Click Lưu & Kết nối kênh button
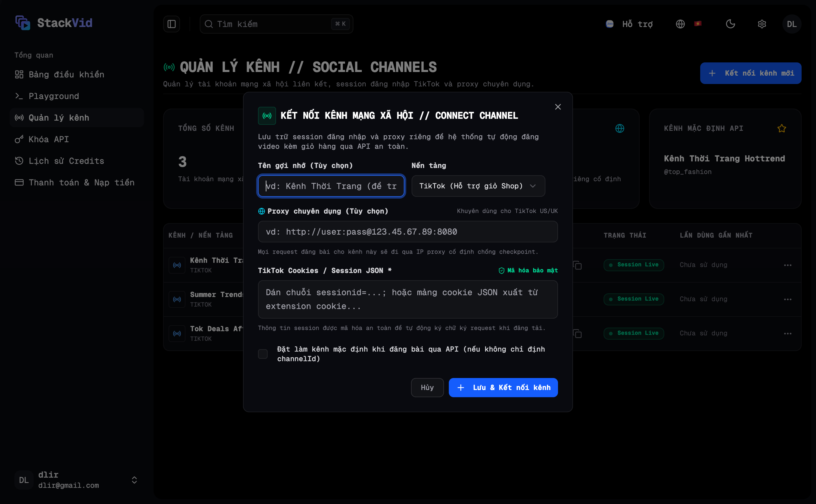816x504 pixels. pyautogui.click(x=503, y=387)
